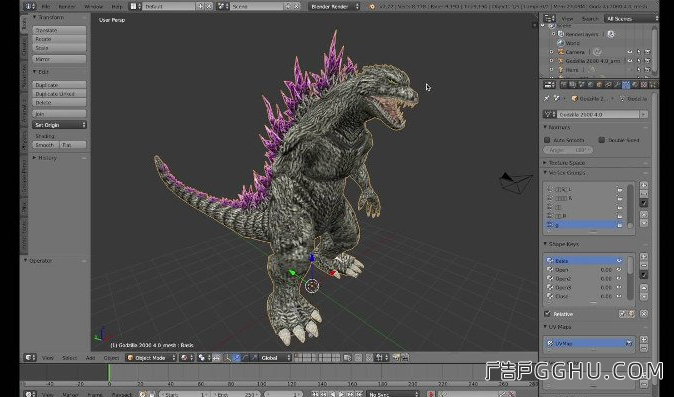Open the Modifiers wrench tab icon
The width and height of the screenshot is (674, 397).
pyautogui.click(x=617, y=85)
